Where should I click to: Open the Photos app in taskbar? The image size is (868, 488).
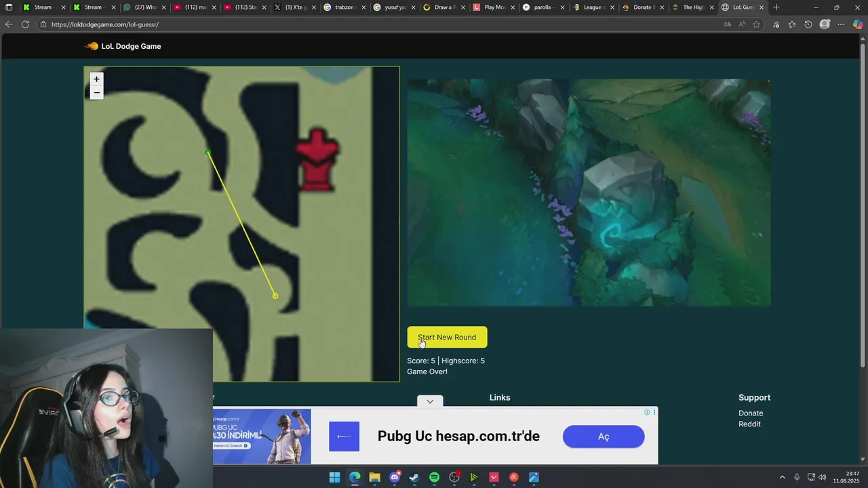coord(534,477)
